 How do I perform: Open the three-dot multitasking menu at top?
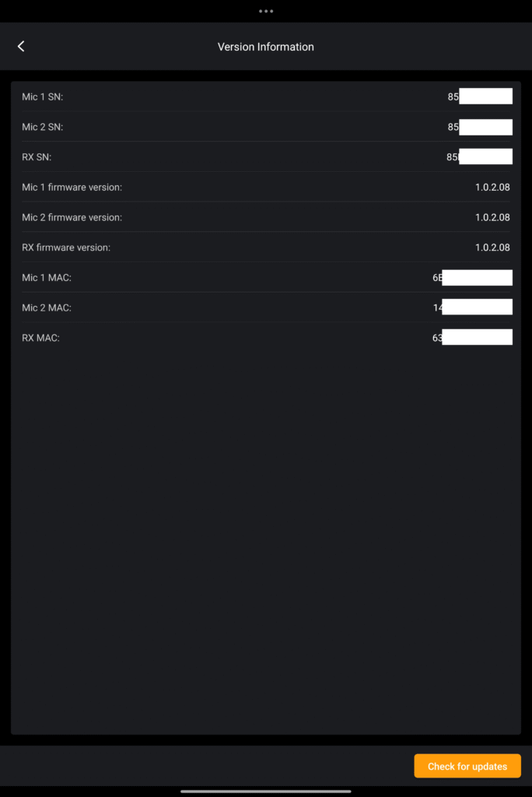pyautogui.click(x=266, y=11)
